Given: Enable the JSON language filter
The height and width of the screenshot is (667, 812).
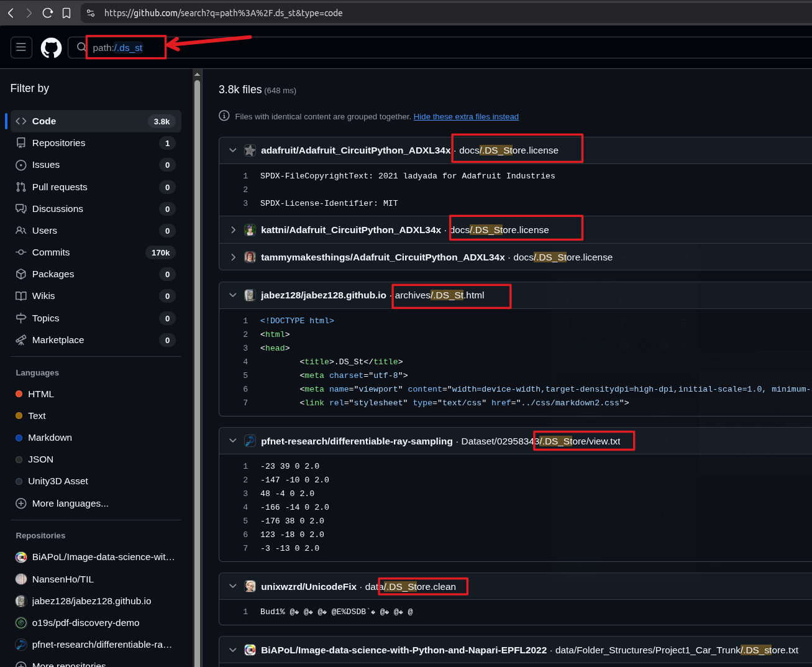Looking at the screenshot, I should (x=41, y=459).
